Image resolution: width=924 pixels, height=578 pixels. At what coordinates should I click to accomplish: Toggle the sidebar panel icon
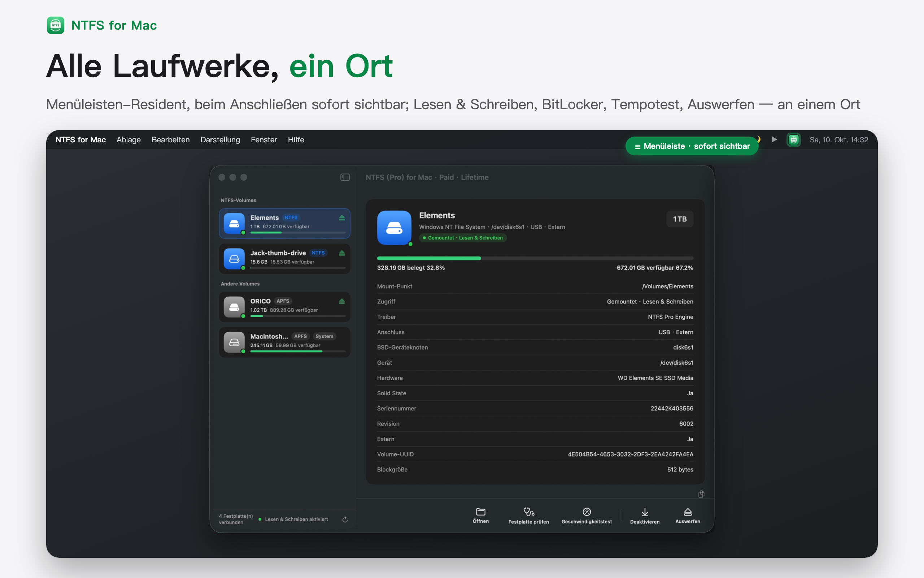pyautogui.click(x=345, y=177)
